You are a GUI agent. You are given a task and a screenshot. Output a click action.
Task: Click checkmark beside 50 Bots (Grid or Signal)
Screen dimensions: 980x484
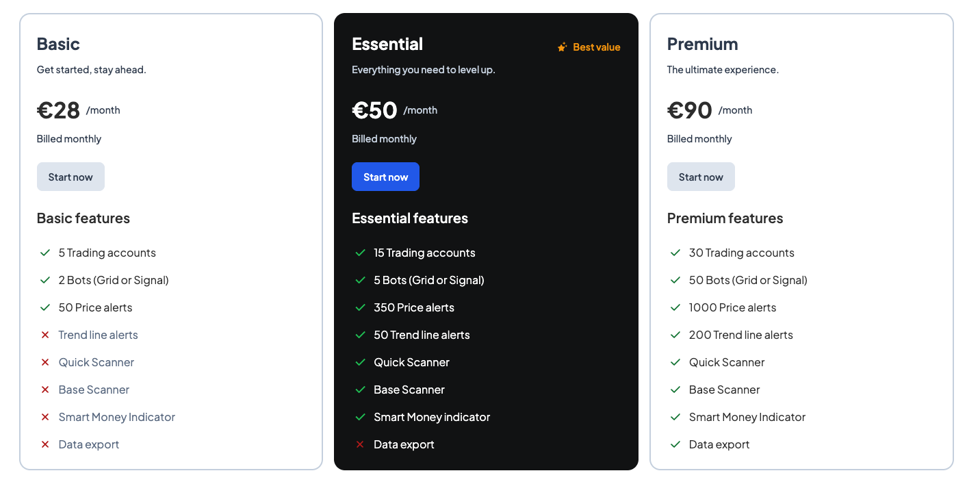tap(675, 280)
